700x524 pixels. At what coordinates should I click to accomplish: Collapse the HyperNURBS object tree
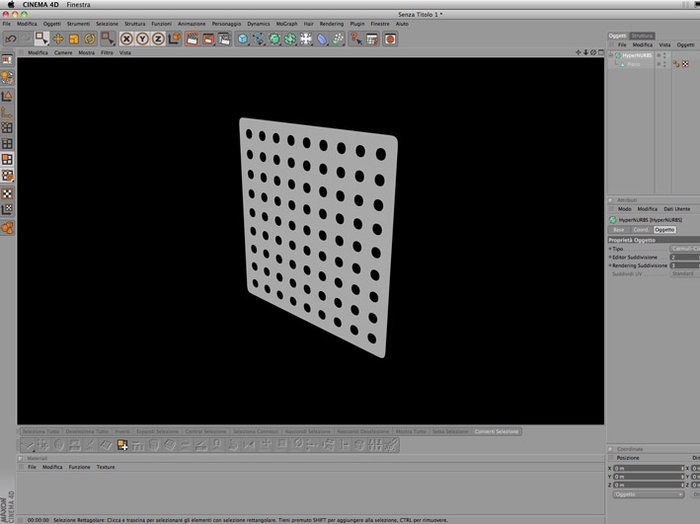coord(611,55)
